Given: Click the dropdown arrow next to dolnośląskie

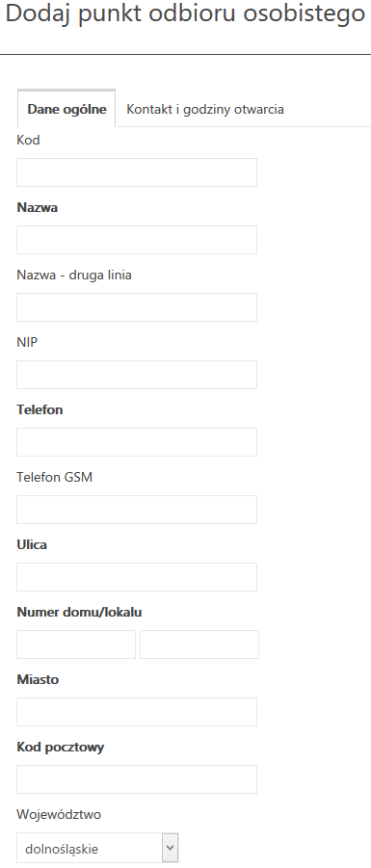Looking at the screenshot, I should [170, 848].
